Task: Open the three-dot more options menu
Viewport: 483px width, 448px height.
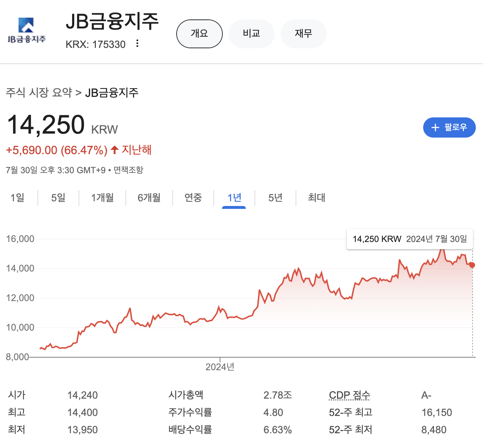Action: (x=137, y=44)
